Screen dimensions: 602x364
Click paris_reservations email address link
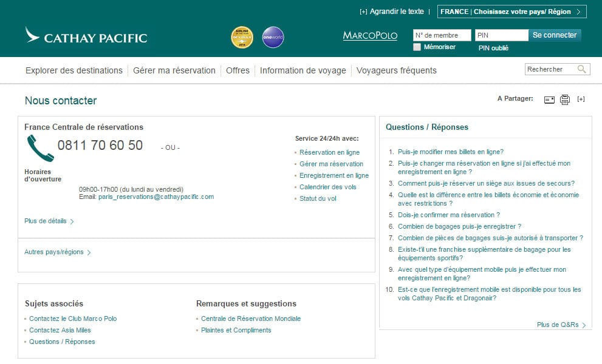(156, 197)
